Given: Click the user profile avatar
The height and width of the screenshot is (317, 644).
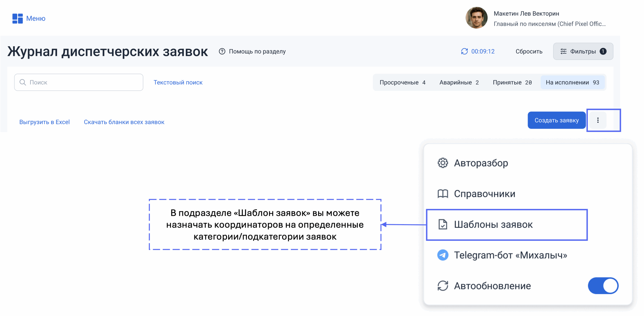Looking at the screenshot, I should (476, 18).
